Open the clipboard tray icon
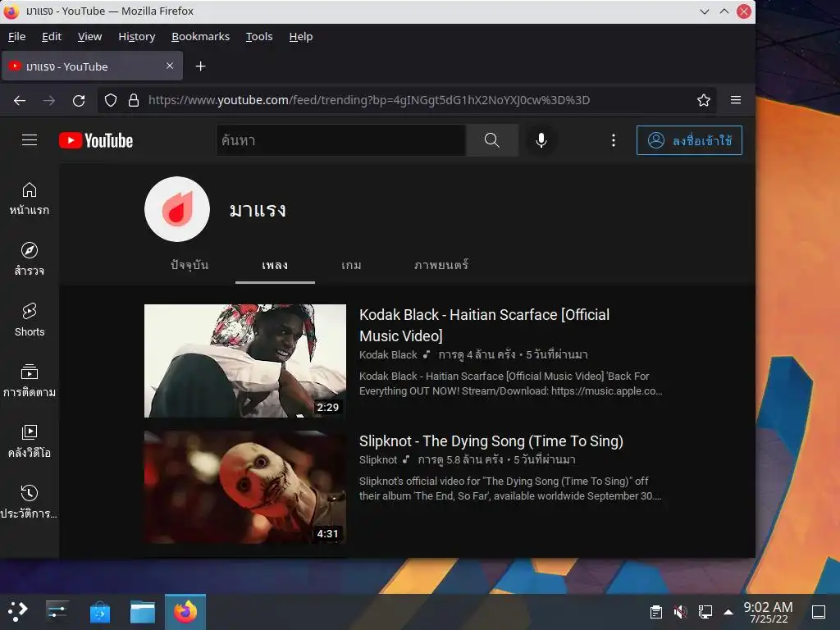The height and width of the screenshot is (630, 840). pyautogui.click(x=655, y=612)
